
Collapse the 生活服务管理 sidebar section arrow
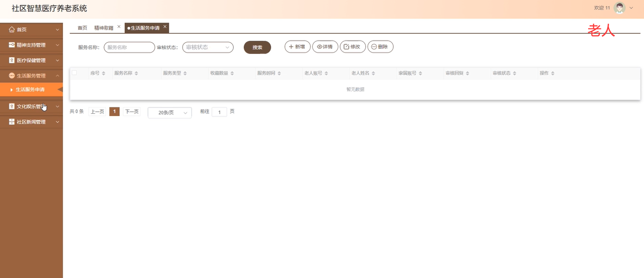point(57,76)
